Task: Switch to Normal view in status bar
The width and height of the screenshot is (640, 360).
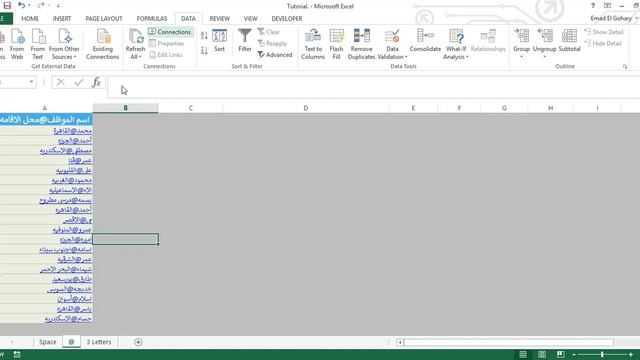Action: [x=523, y=354]
